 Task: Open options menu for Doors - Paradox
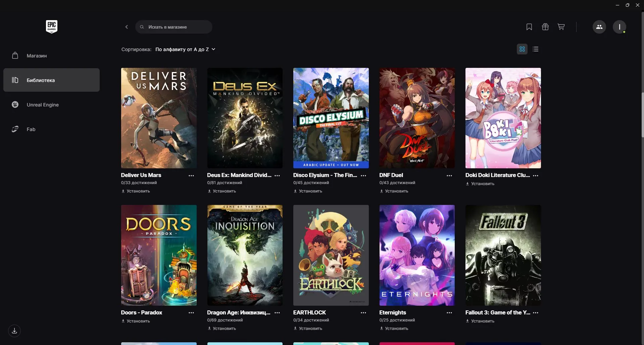pos(191,313)
